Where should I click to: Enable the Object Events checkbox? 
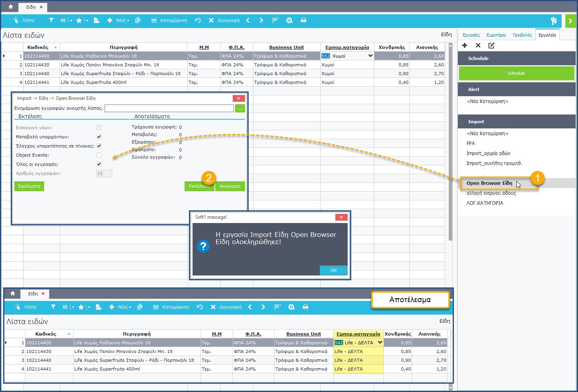(x=99, y=155)
